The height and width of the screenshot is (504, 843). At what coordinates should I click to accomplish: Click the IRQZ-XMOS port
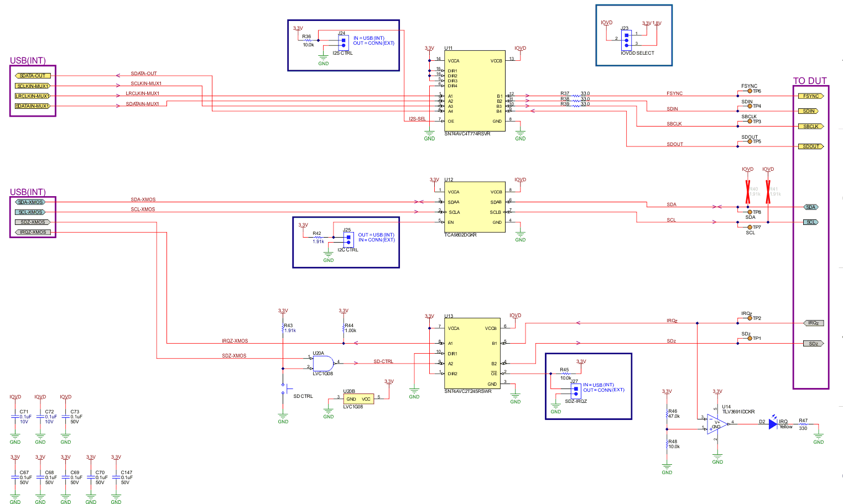pos(33,232)
